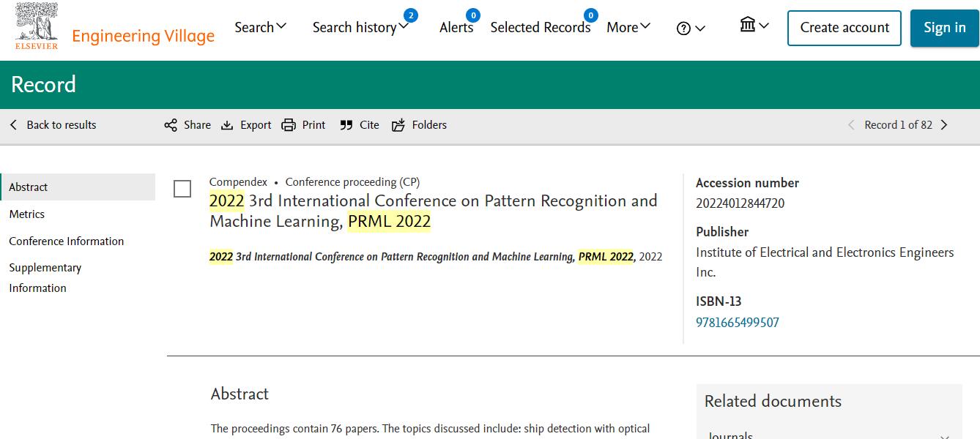Open the Search history dropdown
Screen dimensions: 980x439
coord(360,27)
